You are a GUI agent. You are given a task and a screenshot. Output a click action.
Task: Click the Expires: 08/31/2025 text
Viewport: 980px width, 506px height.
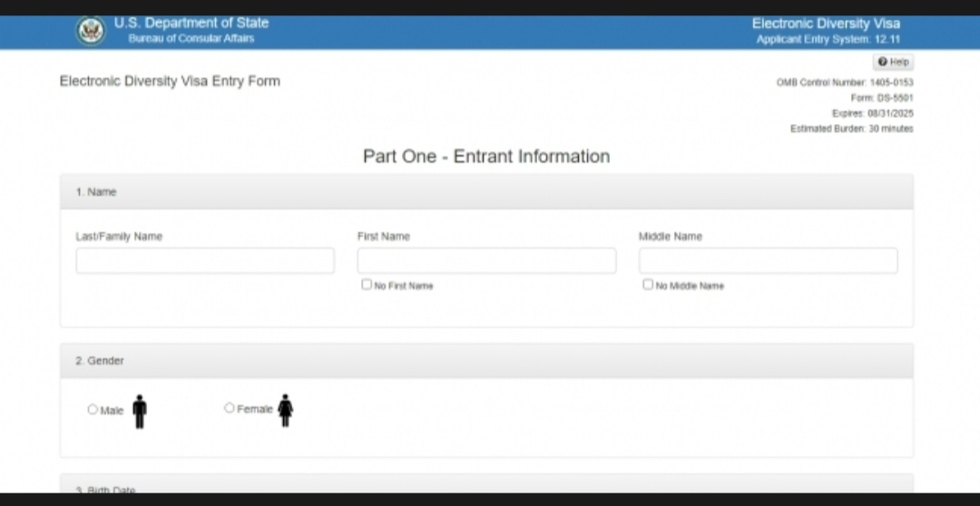pos(873,113)
